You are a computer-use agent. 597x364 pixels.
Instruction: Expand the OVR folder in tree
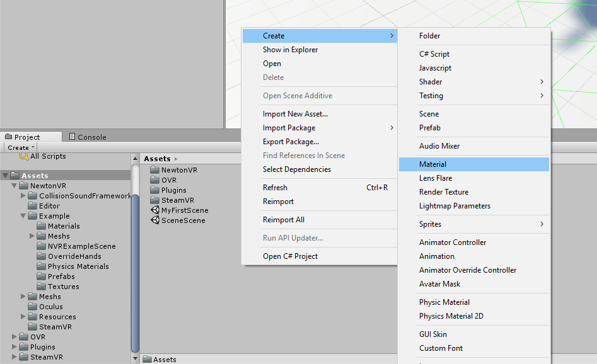pos(14,337)
